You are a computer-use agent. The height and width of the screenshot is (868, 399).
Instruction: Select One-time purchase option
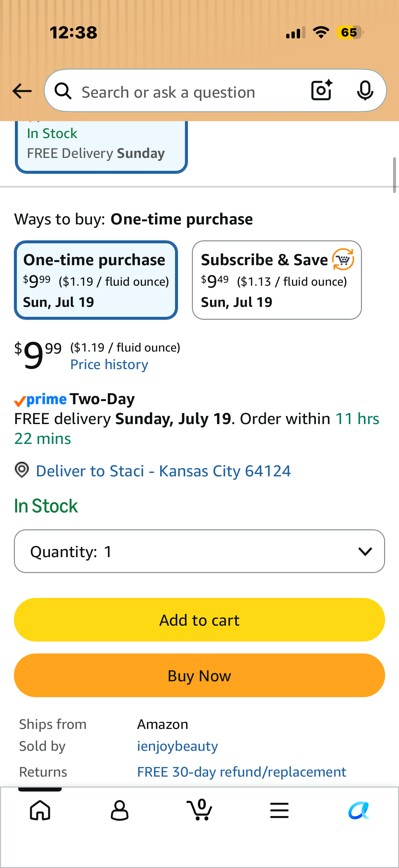(x=96, y=280)
